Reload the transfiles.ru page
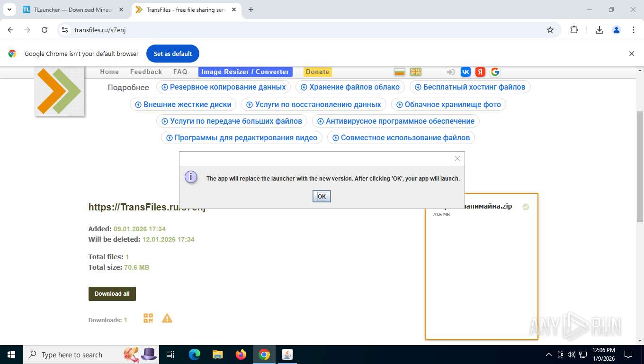 45,30
